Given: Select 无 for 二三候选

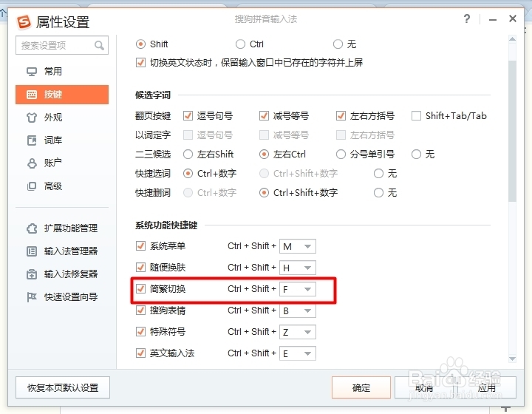Looking at the screenshot, I should (x=416, y=155).
